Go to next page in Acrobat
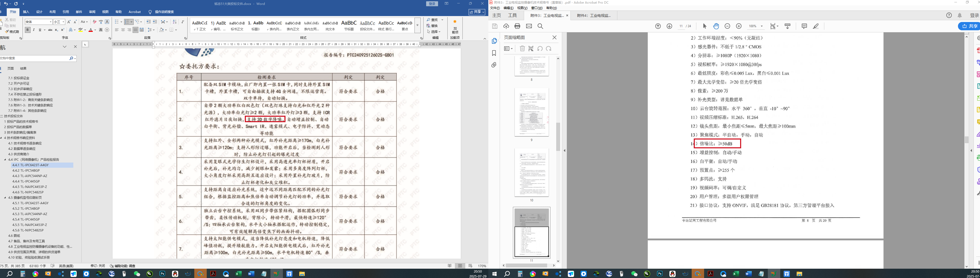980x278 pixels. (669, 26)
